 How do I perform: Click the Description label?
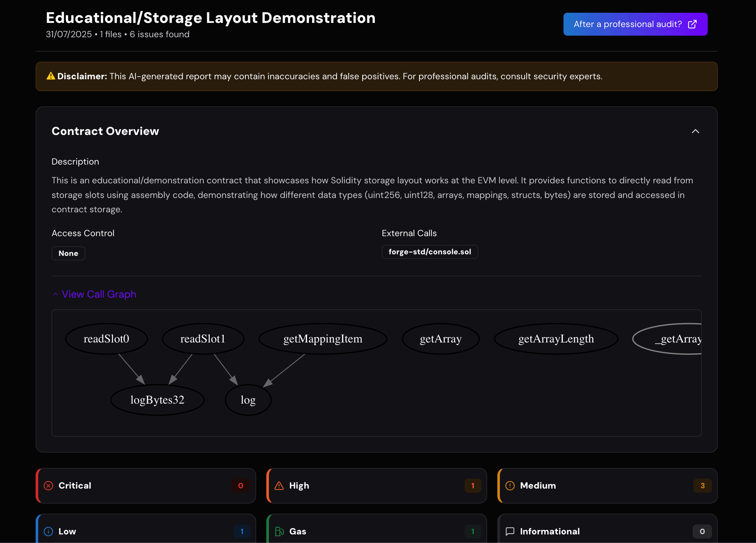[75, 161]
